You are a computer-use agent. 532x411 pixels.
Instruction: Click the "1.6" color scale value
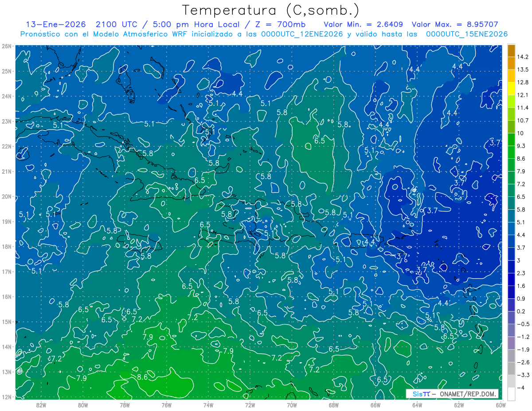pos(521,286)
